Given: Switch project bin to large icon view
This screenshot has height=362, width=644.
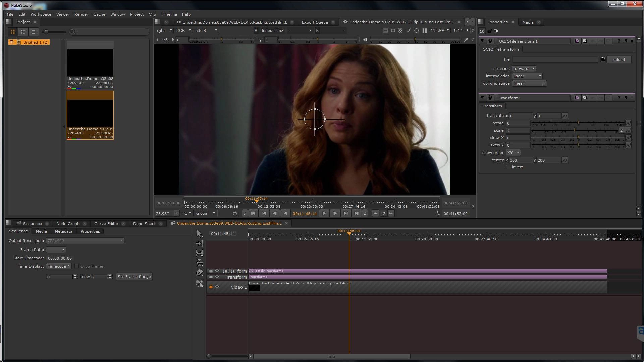Looking at the screenshot, I should [13, 32].
